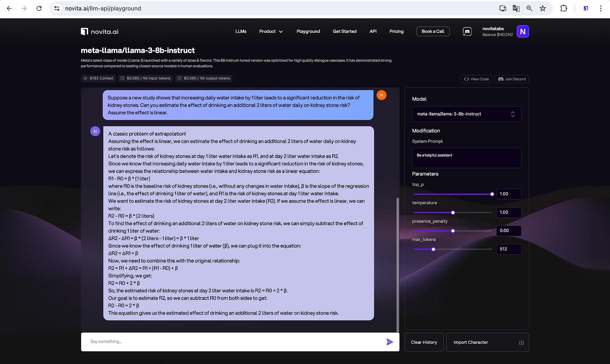This screenshot has width=610, height=364.
Task: Click the Parameters section heading
Action: [425, 174]
